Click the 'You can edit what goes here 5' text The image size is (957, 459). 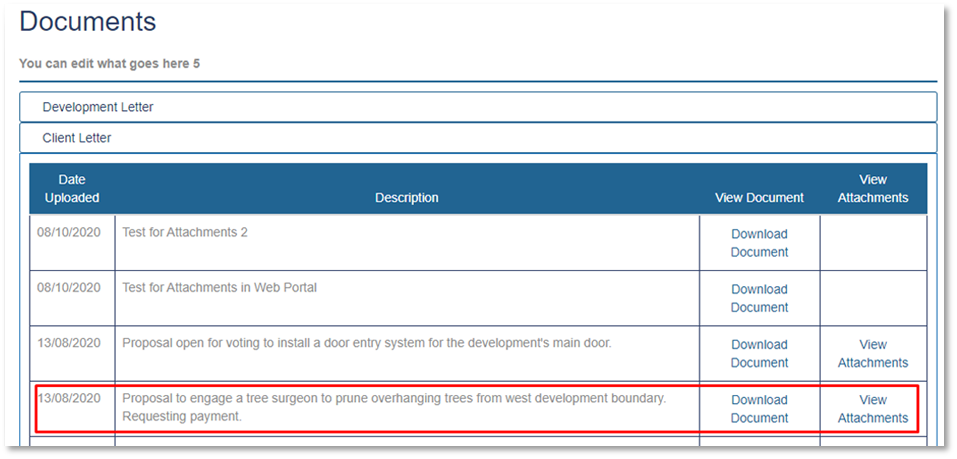(x=110, y=64)
